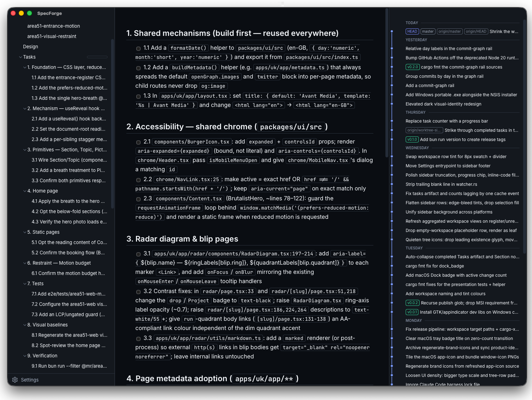The image size is (532, 400).
Task: Collapse the 5. Static pages group
Action: coord(25,232)
